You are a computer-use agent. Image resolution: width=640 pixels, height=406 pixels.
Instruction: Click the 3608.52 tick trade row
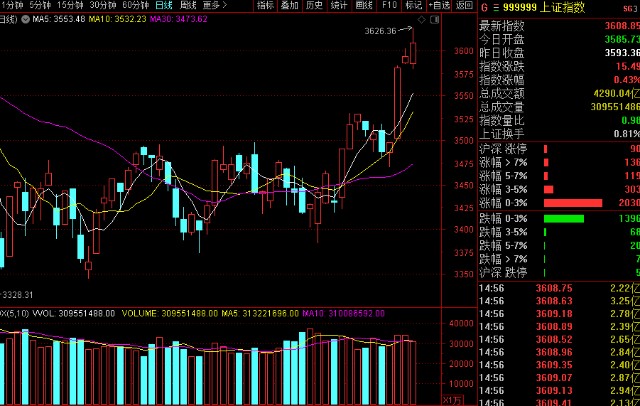(559, 339)
